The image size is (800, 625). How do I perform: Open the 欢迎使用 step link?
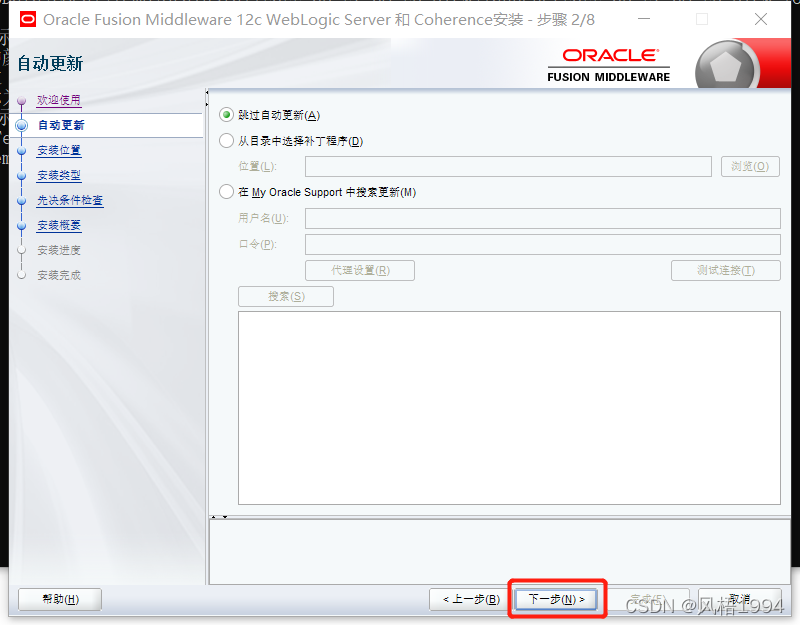point(59,100)
